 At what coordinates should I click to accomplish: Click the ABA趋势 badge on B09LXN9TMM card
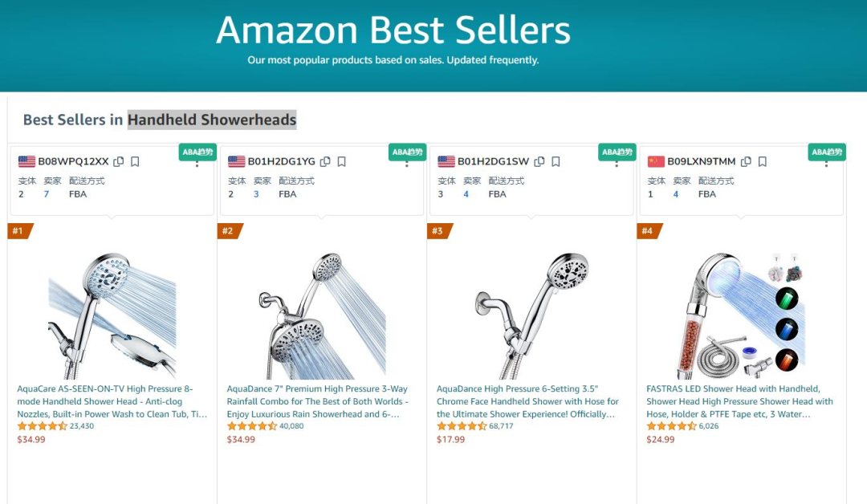tap(827, 152)
